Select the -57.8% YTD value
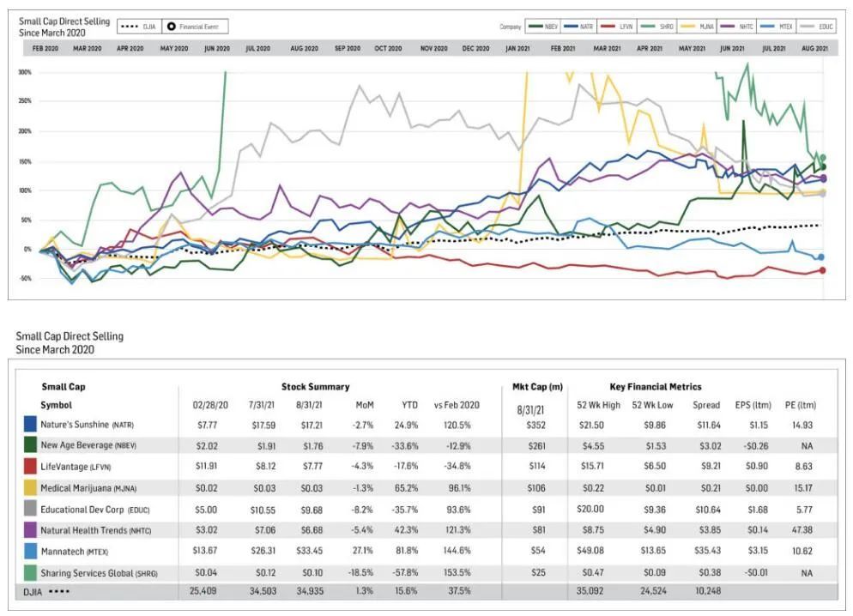Viewport: 853px width, 616px height. pyautogui.click(x=405, y=572)
